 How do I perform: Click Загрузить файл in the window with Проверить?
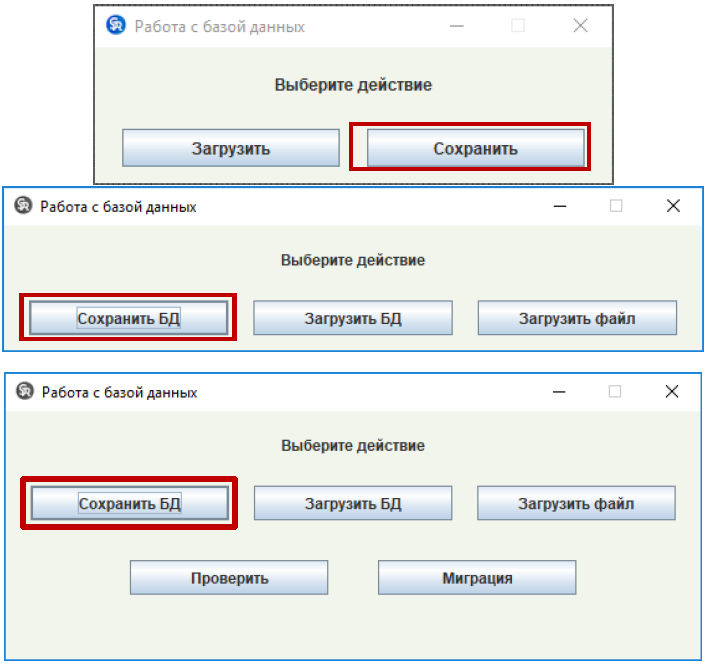coord(576,503)
